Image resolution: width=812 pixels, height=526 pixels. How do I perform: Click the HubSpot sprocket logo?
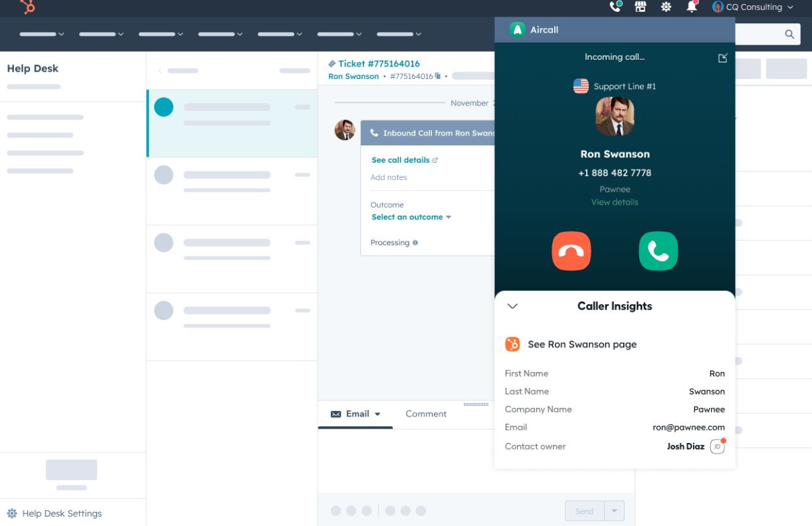(x=27, y=7)
